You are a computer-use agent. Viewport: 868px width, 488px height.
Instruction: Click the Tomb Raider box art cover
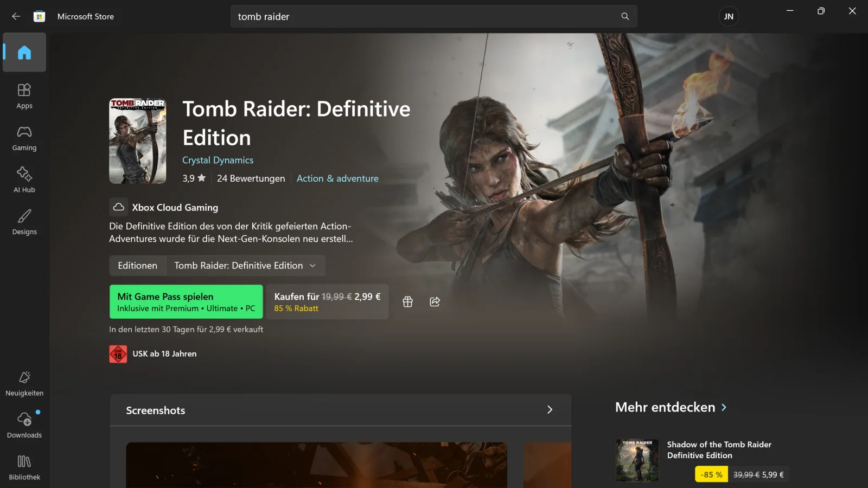(138, 141)
